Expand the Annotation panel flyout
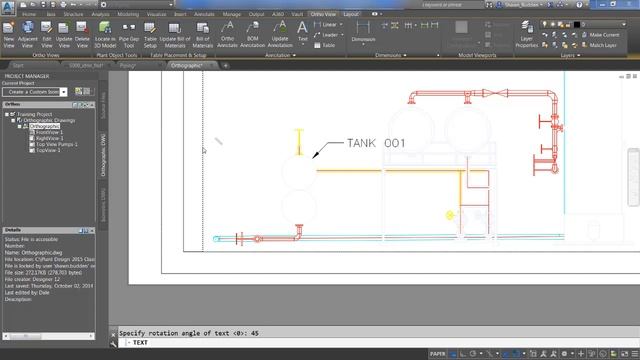The image size is (640, 360). (x=294, y=56)
